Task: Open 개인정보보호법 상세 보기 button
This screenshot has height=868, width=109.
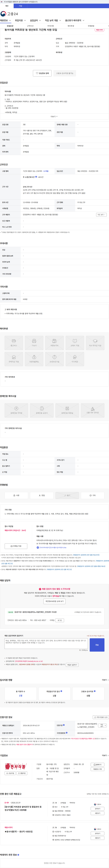Action: pos(54,601)
